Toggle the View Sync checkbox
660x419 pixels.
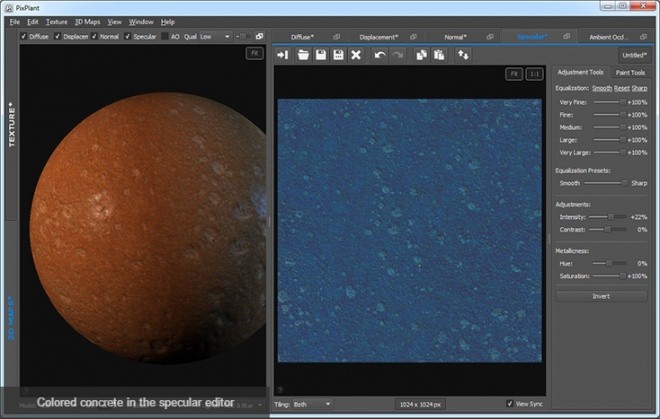tap(510, 403)
